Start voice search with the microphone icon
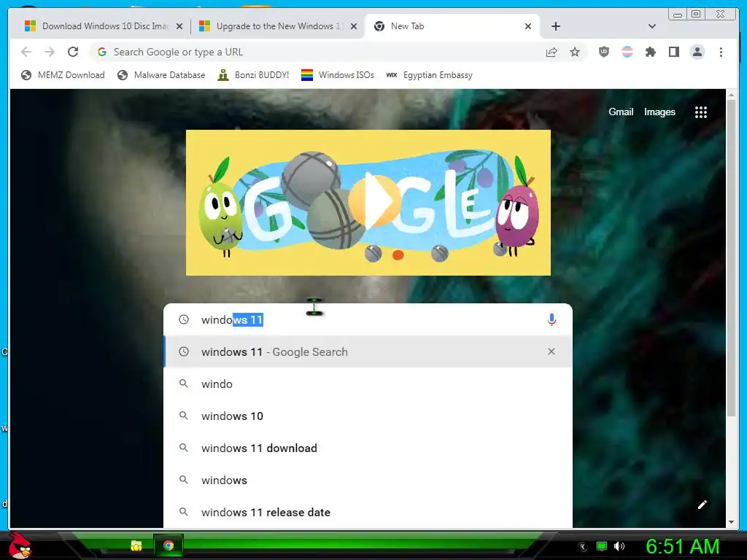Screen dimensions: 747x560 pos(551,319)
